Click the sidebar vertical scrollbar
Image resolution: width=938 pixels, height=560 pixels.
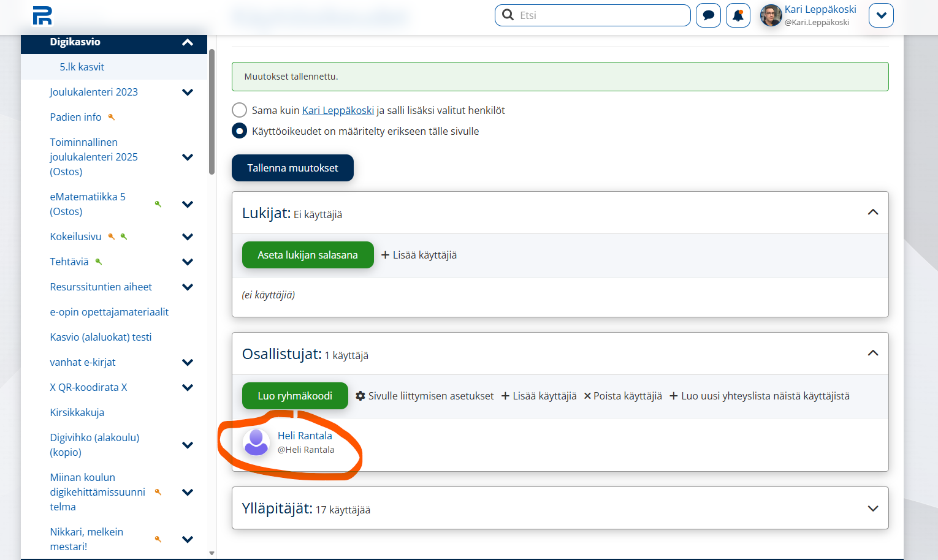(x=212, y=112)
